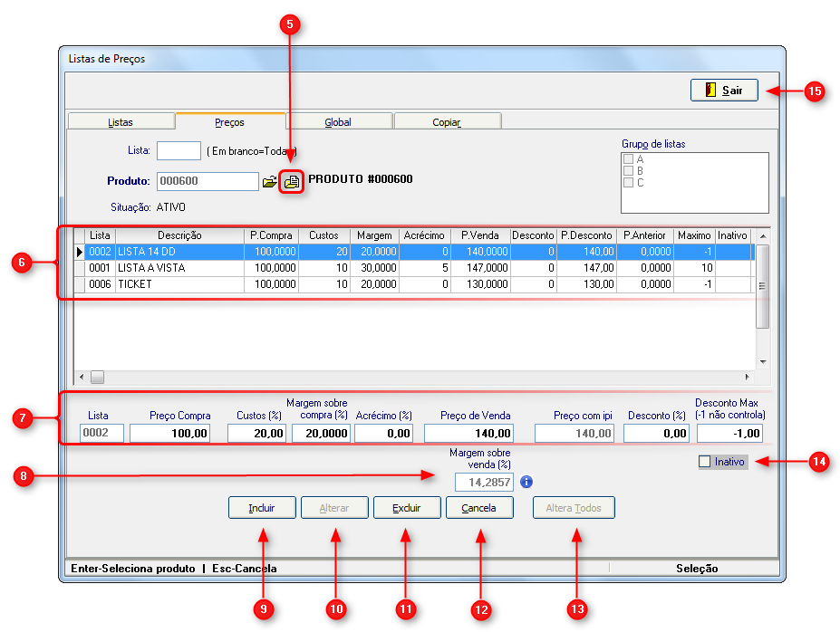Select the TICKET row
The height and width of the screenshot is (632, 840).
tap(414, 284)
